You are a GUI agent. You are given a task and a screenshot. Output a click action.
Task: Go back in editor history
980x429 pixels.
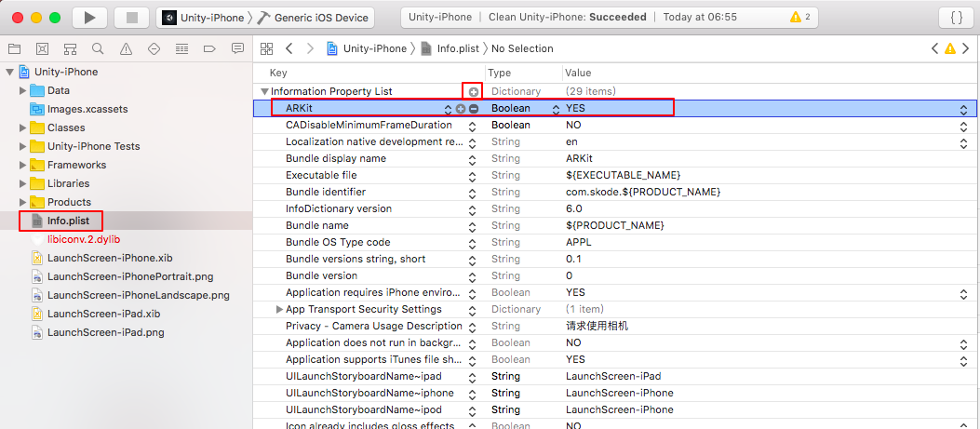point(289,48)
